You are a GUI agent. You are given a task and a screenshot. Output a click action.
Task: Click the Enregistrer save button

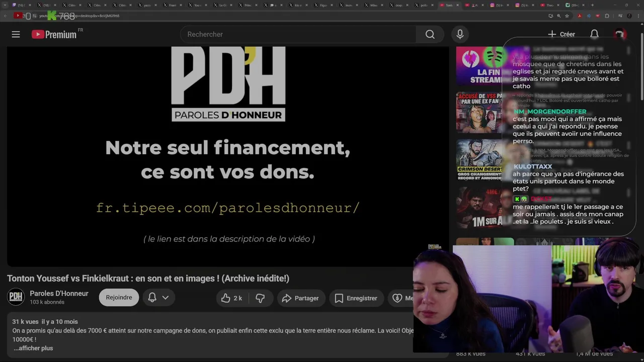coord(356,298)
